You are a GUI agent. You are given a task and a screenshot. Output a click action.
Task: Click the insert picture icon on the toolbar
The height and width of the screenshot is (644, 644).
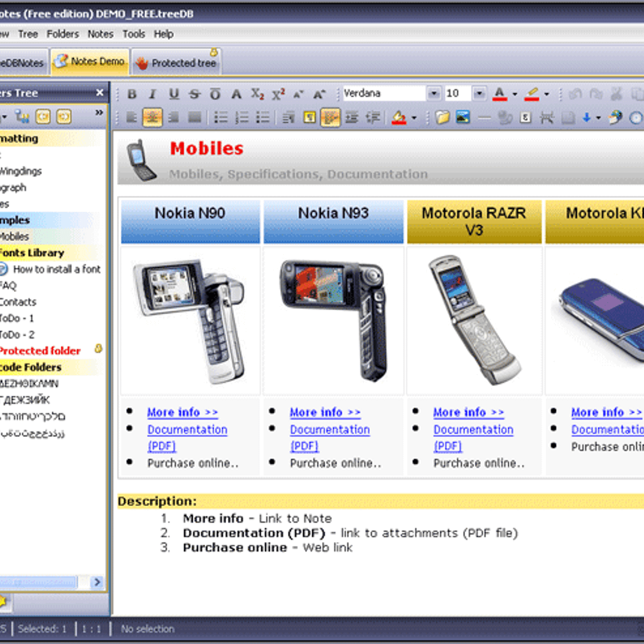(x=462, y=117)
